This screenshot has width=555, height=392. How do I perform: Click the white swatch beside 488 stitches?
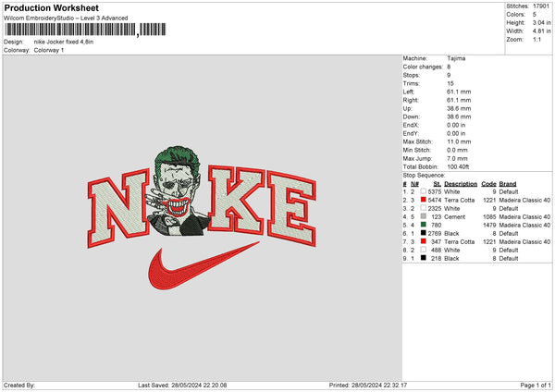click(x=424, y=250)
